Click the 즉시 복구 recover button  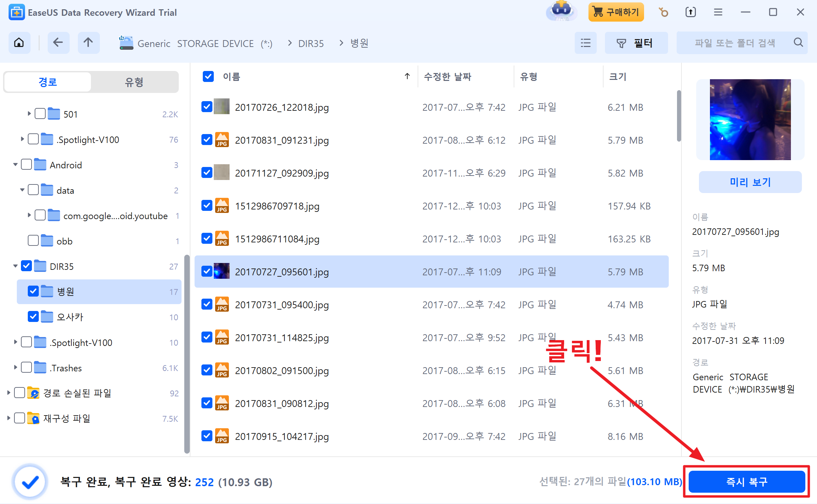(x=746, y=481)
